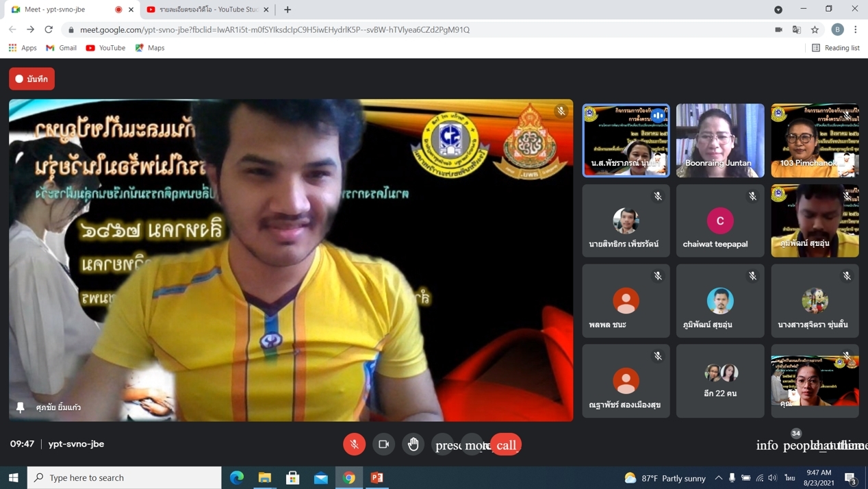Unpin the main video using pin icon
The image size is (868, 489).
coord(21,407)
